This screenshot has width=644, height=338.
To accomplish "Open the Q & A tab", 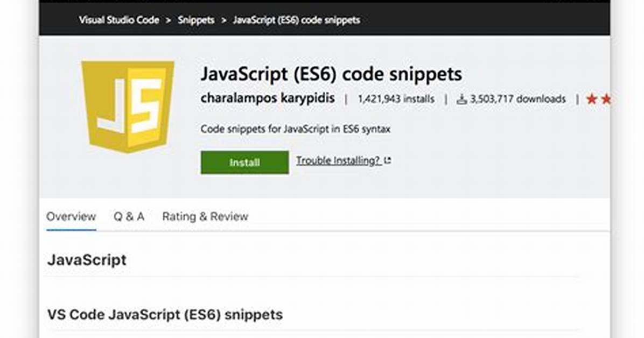I will click(x=129, y=216).
